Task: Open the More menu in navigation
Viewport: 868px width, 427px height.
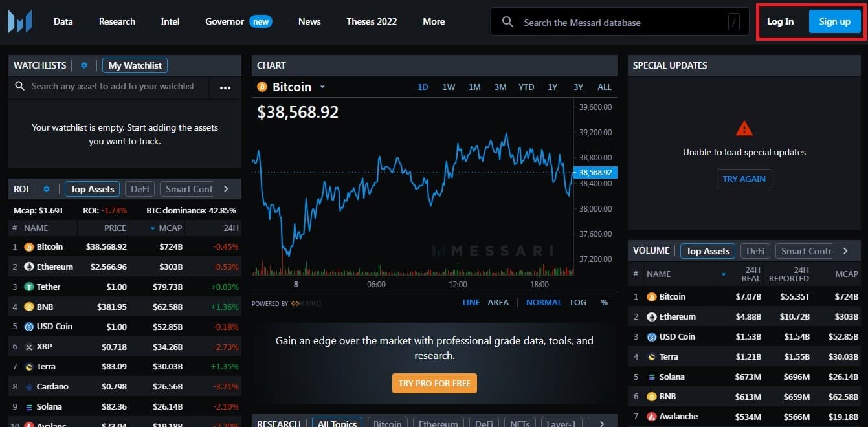Action: click(434, 21)
